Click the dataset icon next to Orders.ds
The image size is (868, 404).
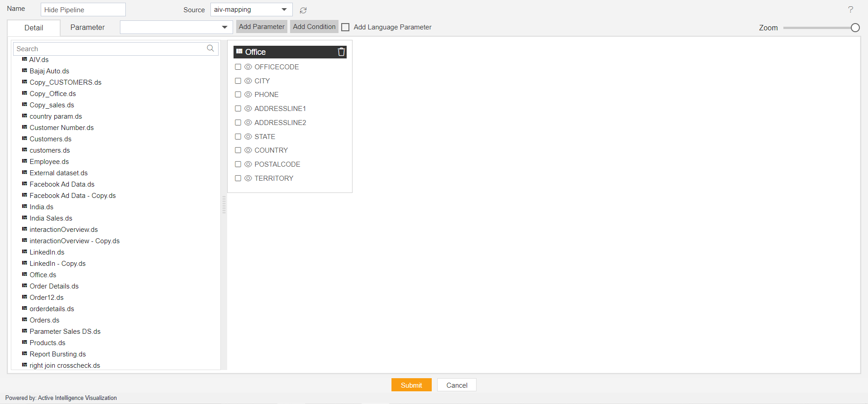click(x=24, y=320)
